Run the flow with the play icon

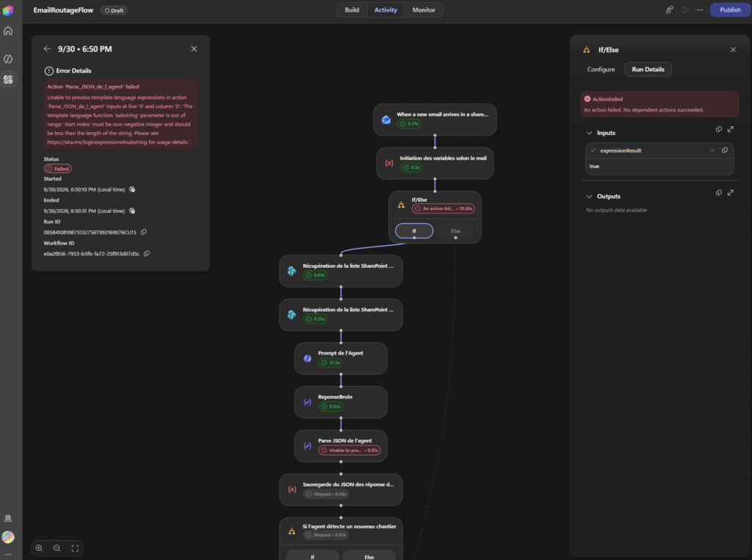click(685, 10)
